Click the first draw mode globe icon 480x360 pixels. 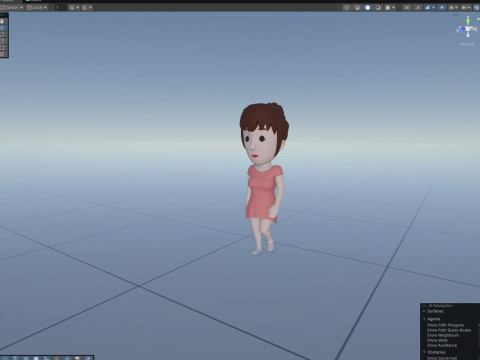(347, 7)
